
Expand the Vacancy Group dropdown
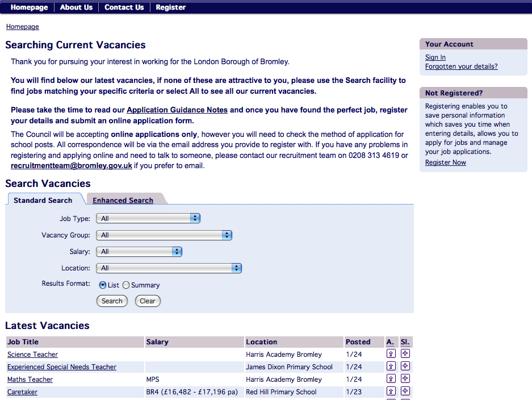click(164, 235)
